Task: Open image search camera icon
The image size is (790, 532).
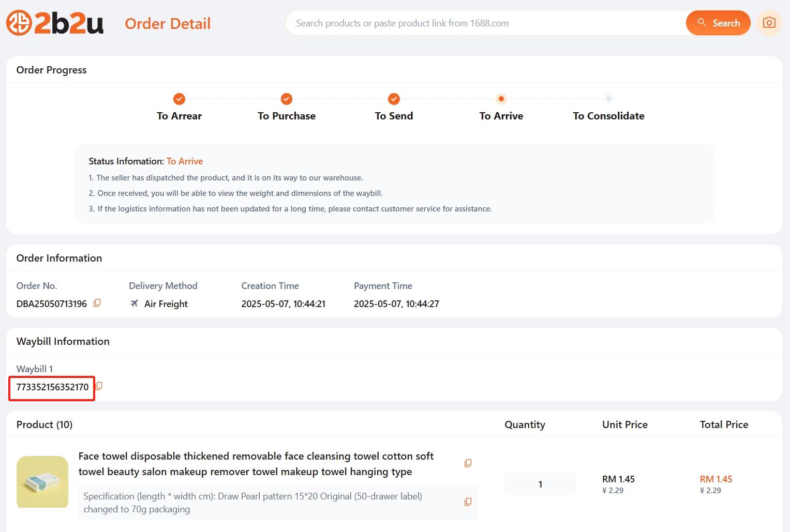Action: (x=769, y=23)
